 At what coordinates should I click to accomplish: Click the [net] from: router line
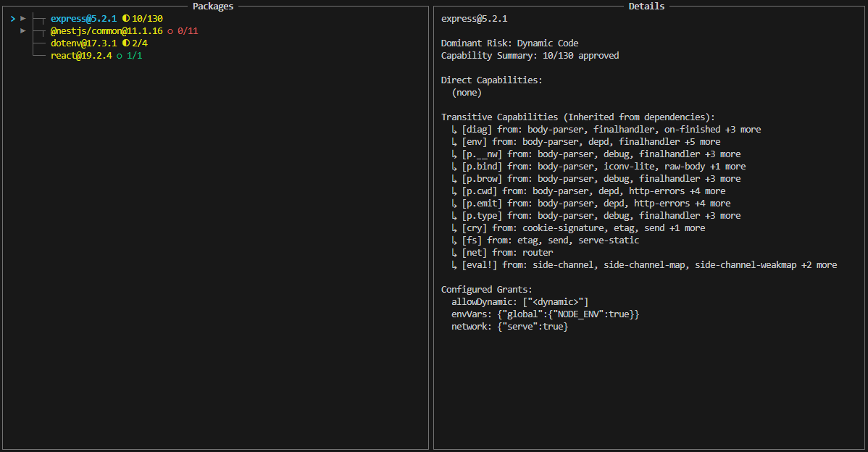click(x=502, y=252)
